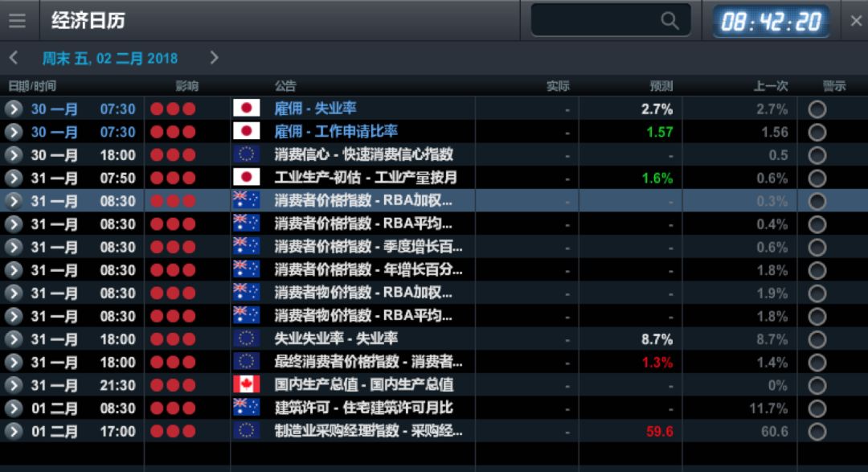This screenshot has width=868, height=472.
Task: Click EU flag in 最终消费者价格指数 row
Action: (247, 362)
